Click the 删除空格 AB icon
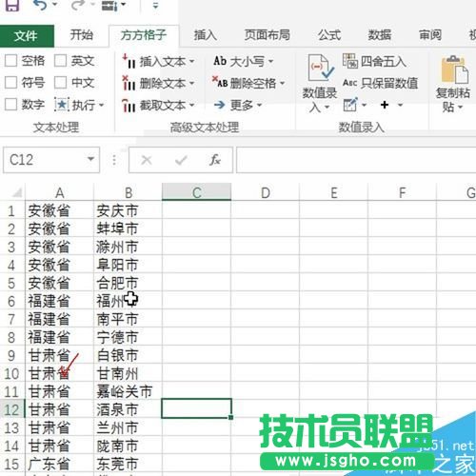Viewport: 476px width, 476px height. click(220, 82)
